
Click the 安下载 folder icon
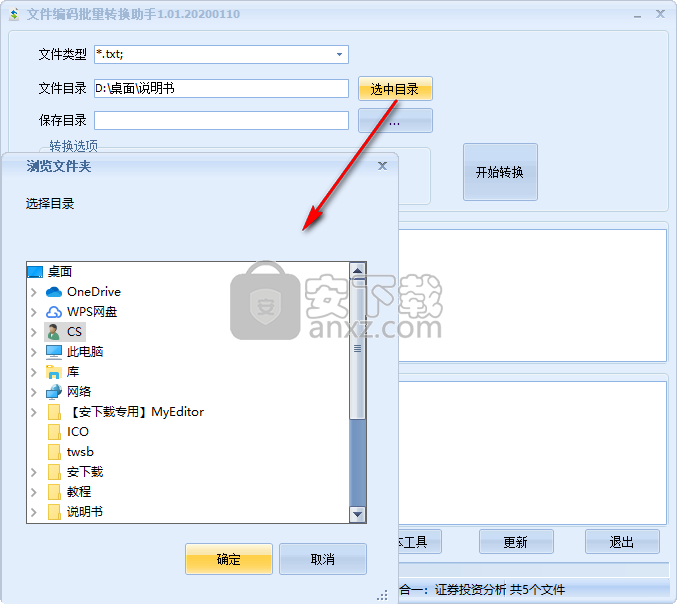54,472
